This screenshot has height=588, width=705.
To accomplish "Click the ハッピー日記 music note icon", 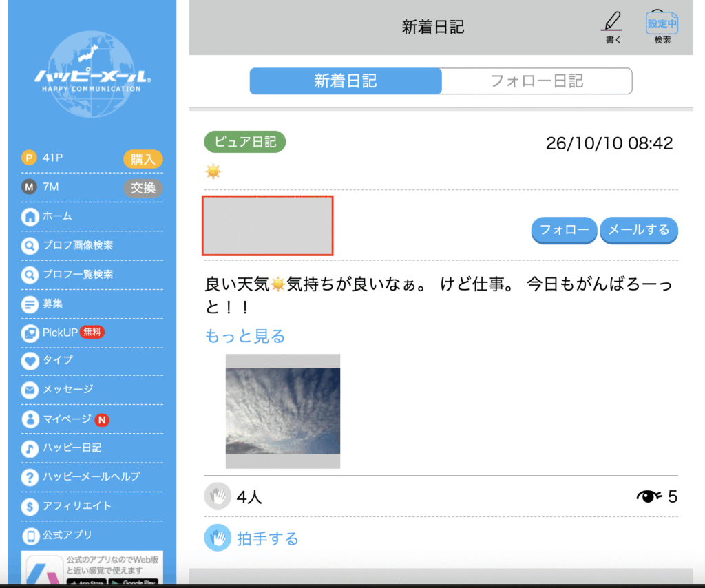I will (30, 448).
